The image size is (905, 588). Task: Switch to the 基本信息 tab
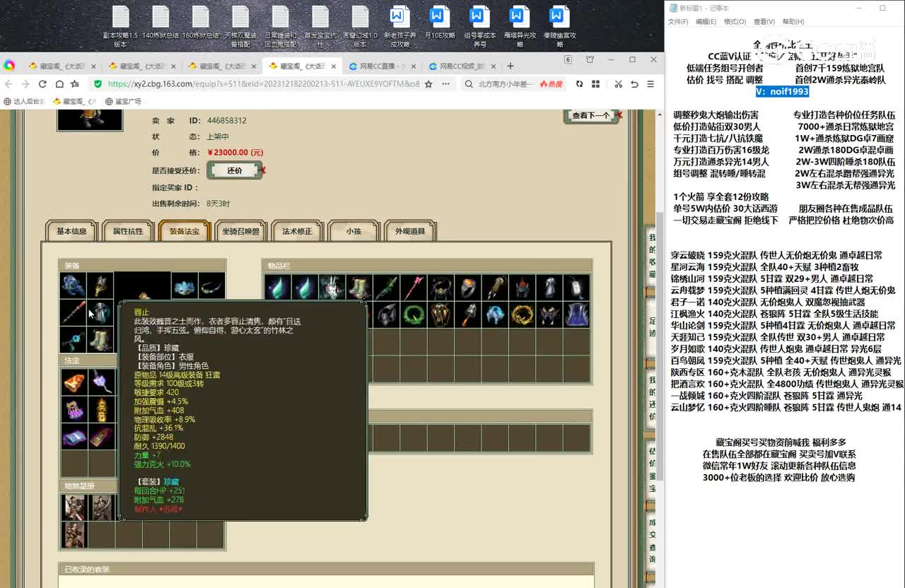(x=71, y=231)
